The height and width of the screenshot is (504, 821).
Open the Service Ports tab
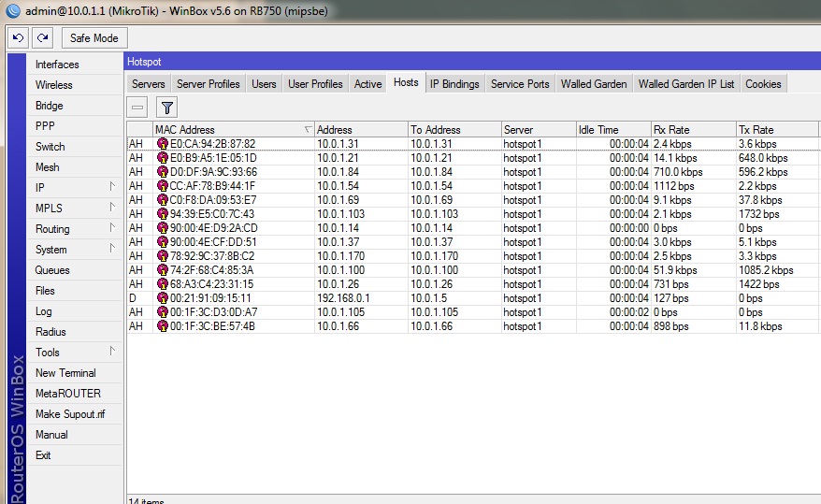(520, 84)
